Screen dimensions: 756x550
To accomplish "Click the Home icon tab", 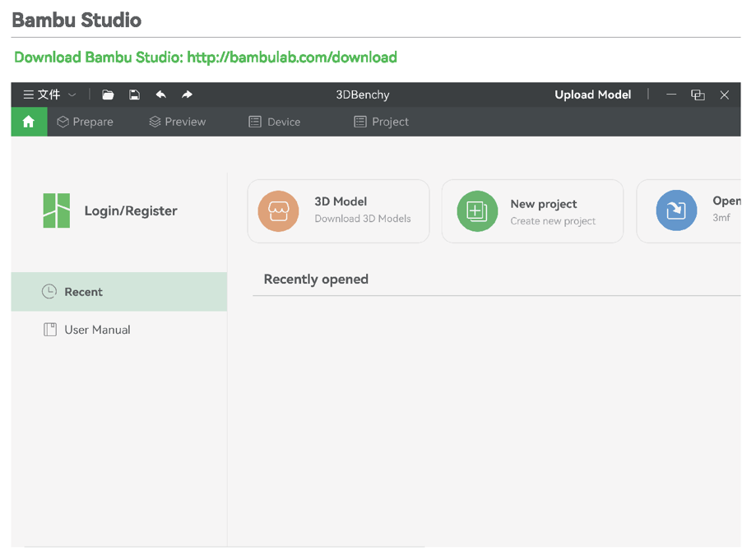I will (x=29, y=122).
